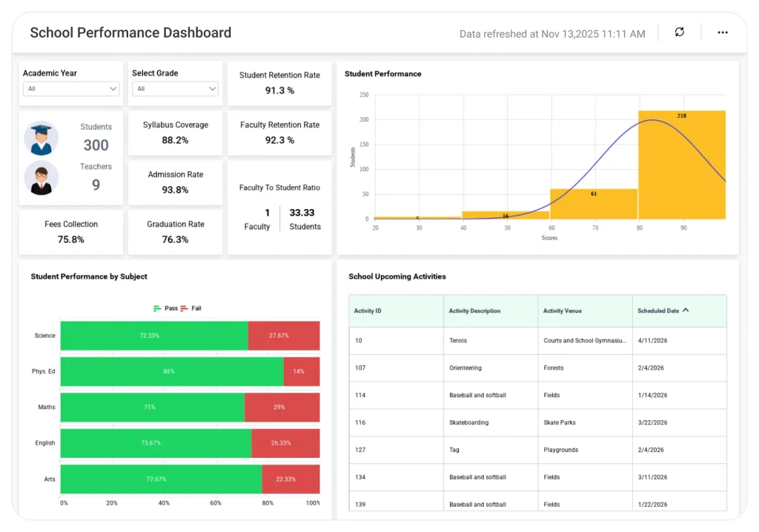
Task: Click the 218 histogram bar
Action: (x=682, y=164)
